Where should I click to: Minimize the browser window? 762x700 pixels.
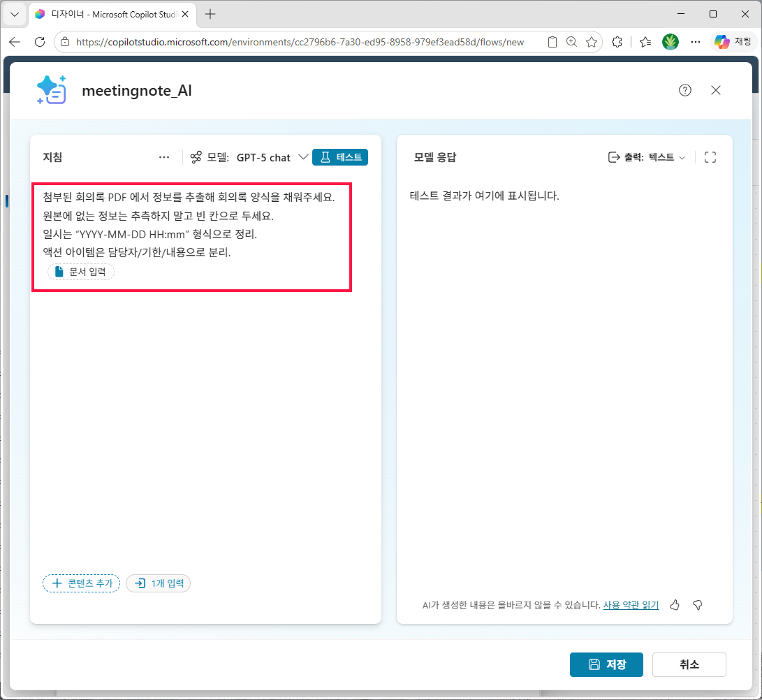[681, 14]
